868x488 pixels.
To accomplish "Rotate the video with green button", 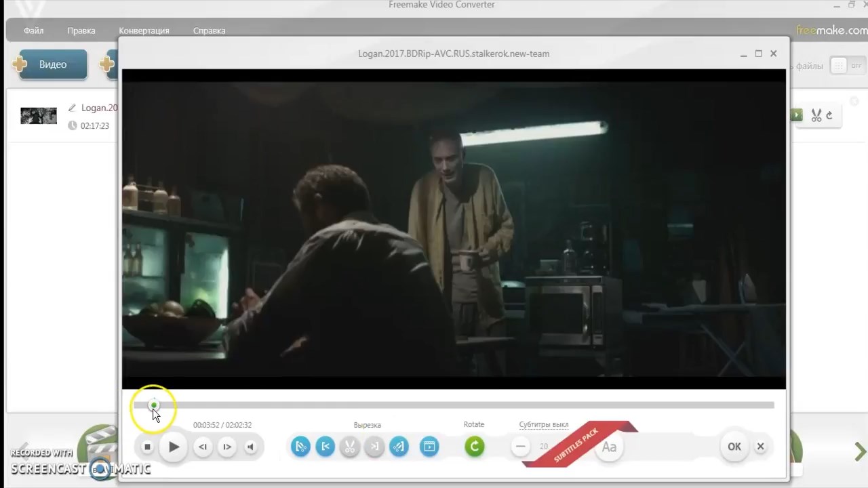I will tap(475, 447).
